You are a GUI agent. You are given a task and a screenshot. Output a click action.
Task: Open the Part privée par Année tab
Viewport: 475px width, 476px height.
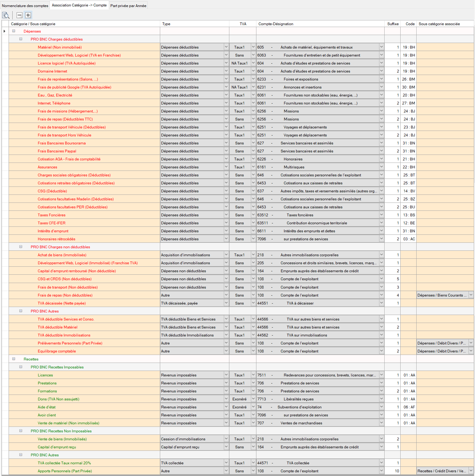[128, 6]
